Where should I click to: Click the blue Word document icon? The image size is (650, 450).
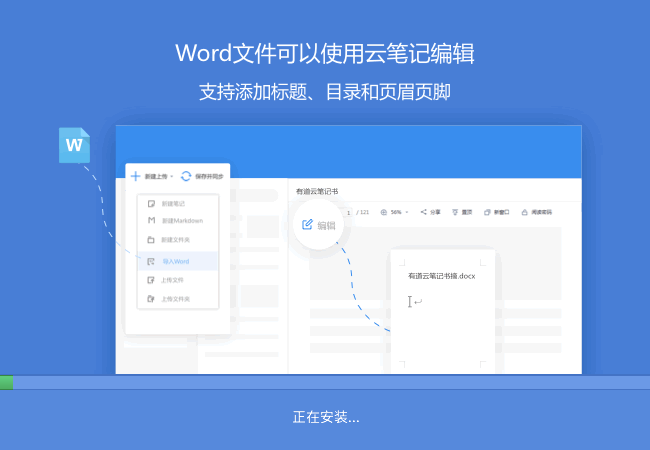74,145
